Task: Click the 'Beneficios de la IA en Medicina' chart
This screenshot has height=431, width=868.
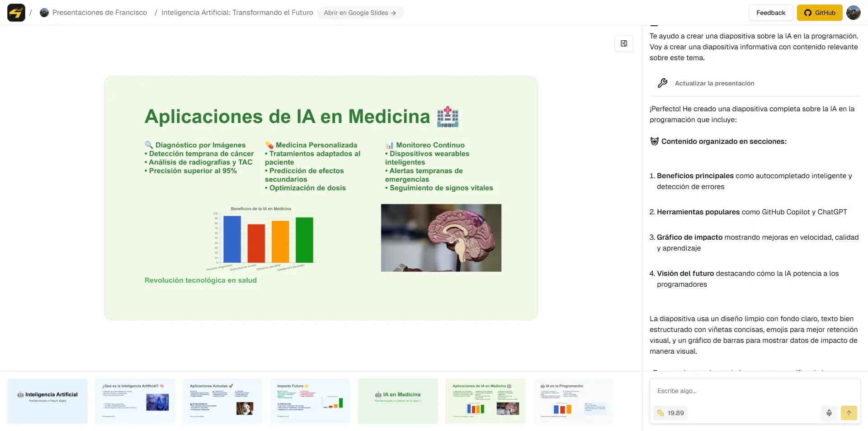Action: [x=261, y=238]
